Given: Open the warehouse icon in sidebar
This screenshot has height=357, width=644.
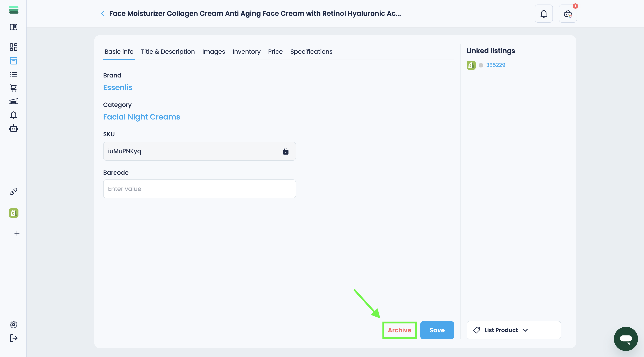Looking at the screenshot, I should pyautogui.click(x=14, y=101).
